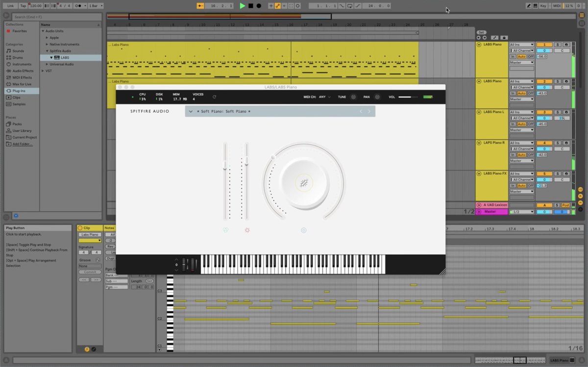This screenshot has width=588, height=367.
Task: Expand the Universal Audio folder
Action: (x=47, y=64)
